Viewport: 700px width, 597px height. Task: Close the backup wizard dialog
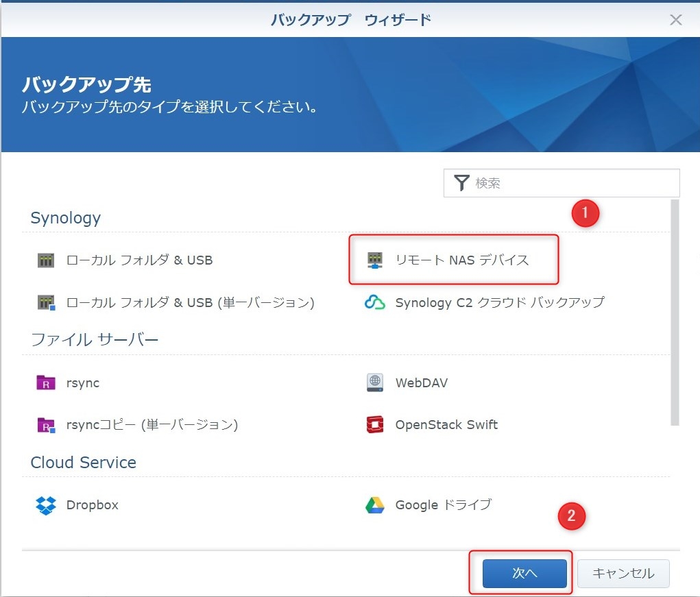[x=676, y=19]
